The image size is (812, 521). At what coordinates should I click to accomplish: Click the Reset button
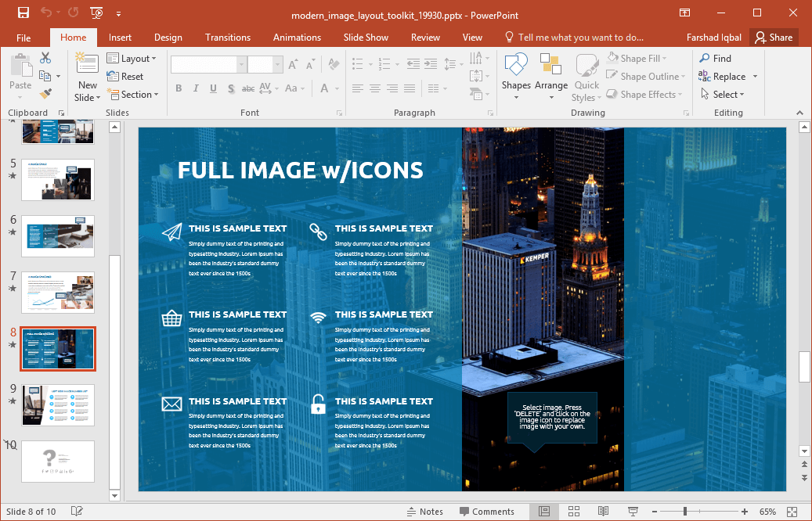pyautogui.click(x=125, y=76)
